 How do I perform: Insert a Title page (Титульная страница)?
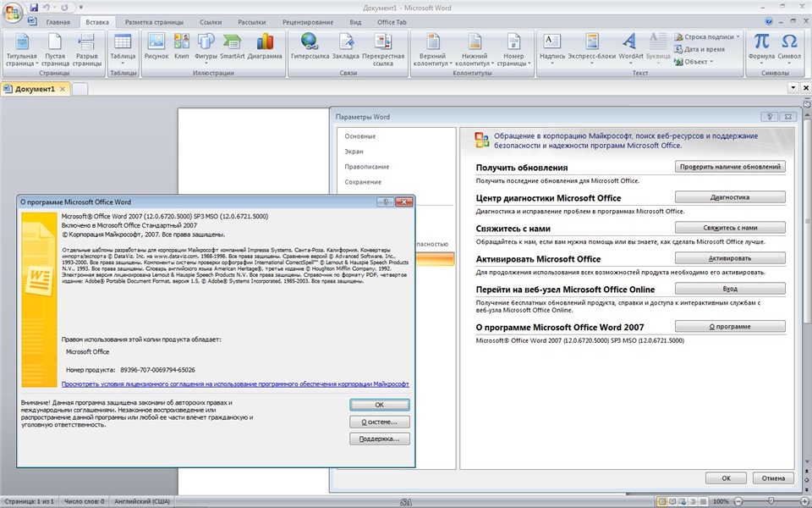pos(22,50)
